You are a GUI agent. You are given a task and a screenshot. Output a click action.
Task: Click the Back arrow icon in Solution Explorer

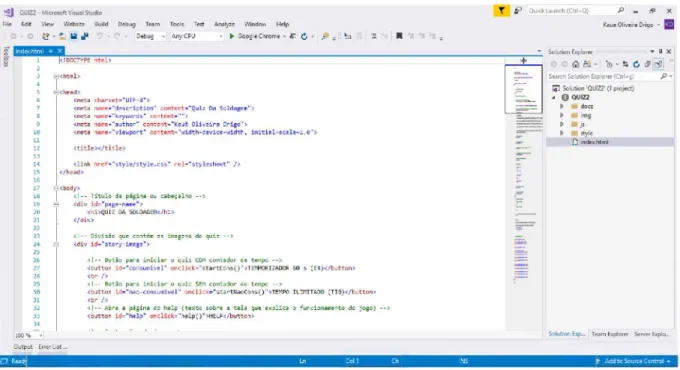point(554,64)
